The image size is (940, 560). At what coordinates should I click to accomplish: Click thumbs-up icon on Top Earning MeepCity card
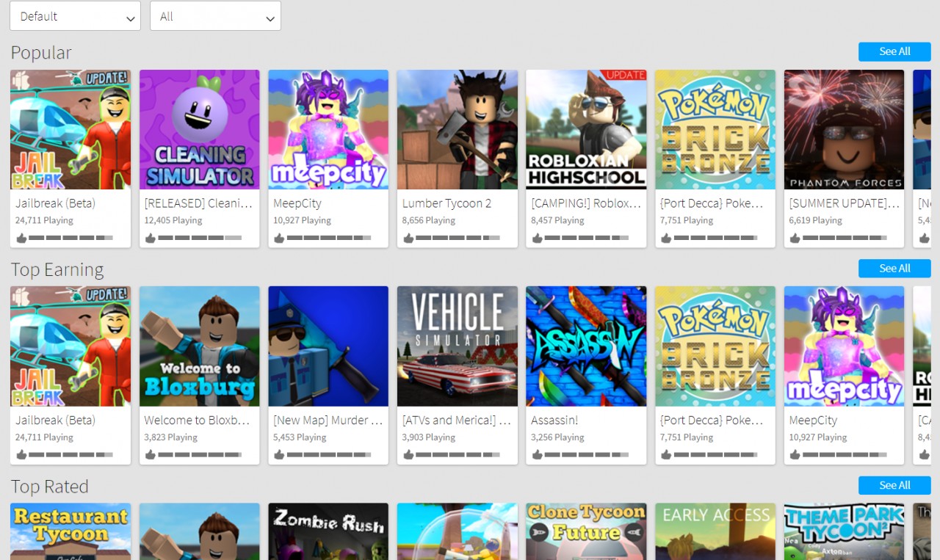point(795,454)
